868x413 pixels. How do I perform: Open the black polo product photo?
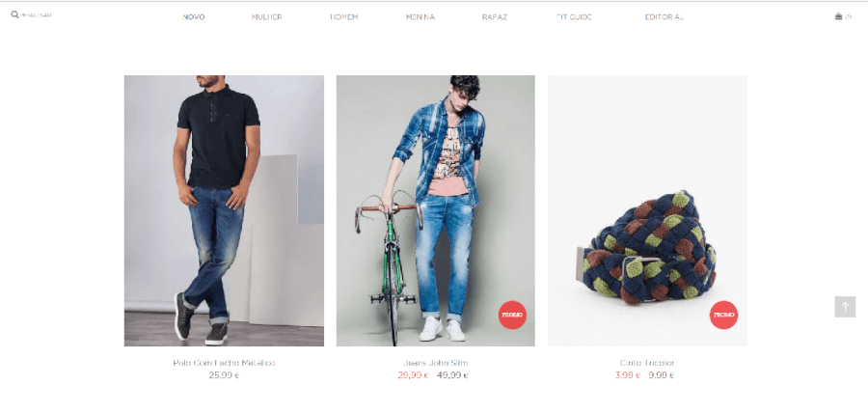pos(224,211)
